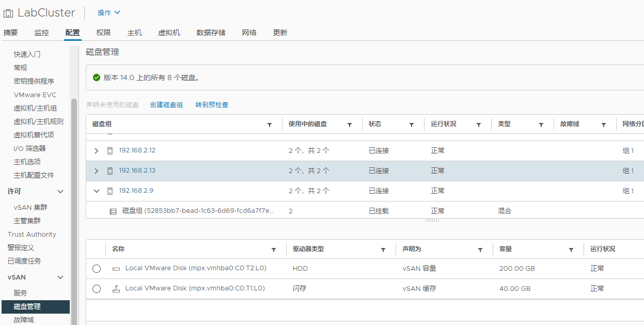Switch to the 主机 tab
Screen dimensions: 644x325
(135, 33)
